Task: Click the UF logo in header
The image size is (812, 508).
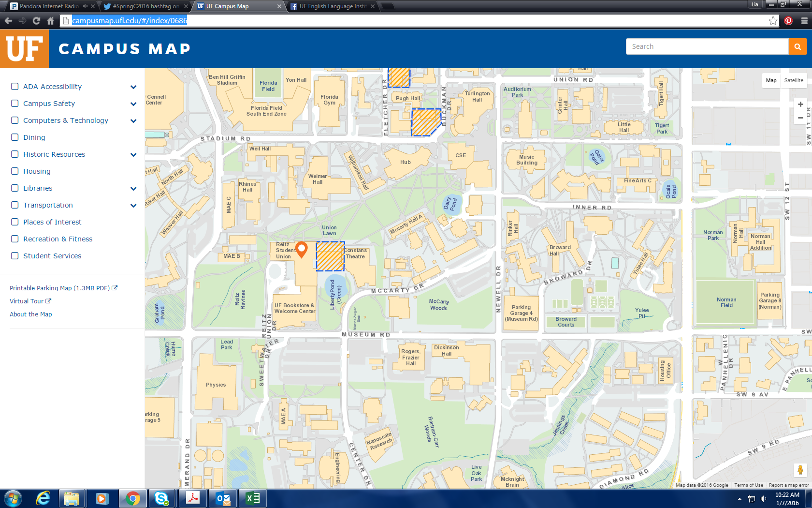Action: coord(24,49)
